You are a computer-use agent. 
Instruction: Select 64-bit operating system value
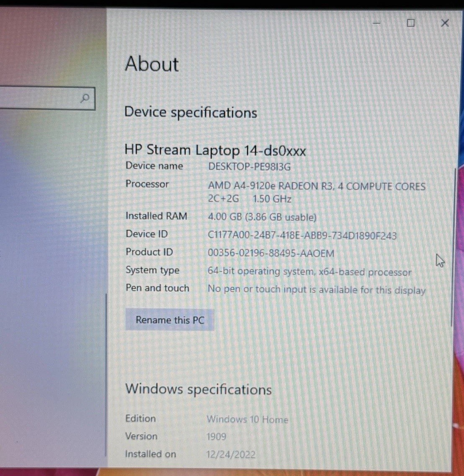click(309, 272)
